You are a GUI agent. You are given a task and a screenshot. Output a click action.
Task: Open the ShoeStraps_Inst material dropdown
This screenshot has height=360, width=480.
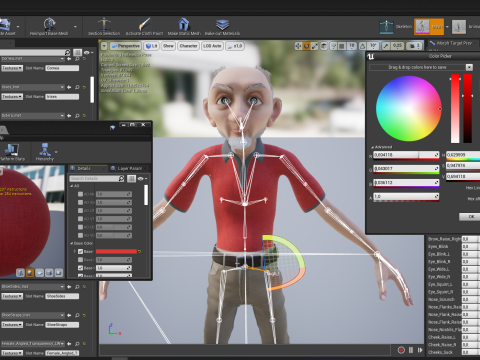coord(33,315)
